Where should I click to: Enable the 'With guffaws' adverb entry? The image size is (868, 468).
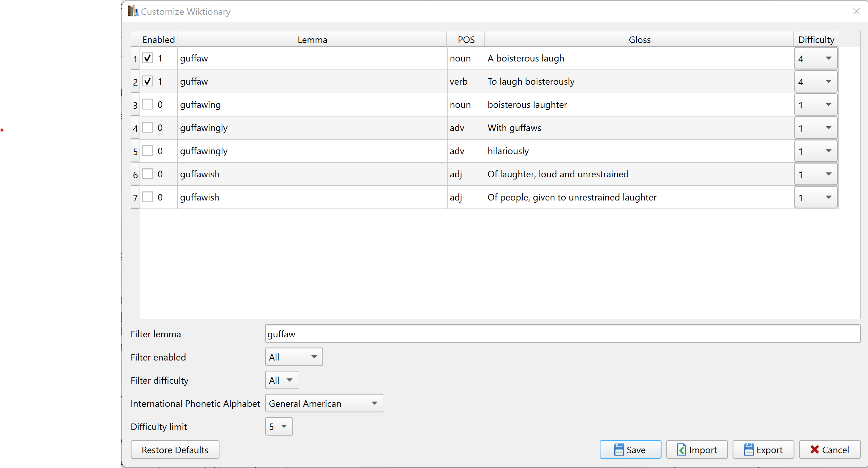pyautogui.click(x=147, y=128)
